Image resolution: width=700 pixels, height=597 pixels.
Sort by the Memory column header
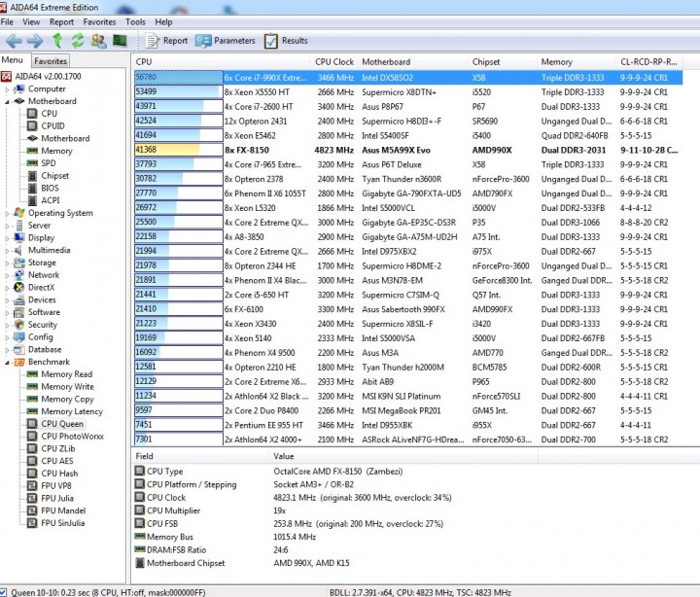[x=577, y=62]
